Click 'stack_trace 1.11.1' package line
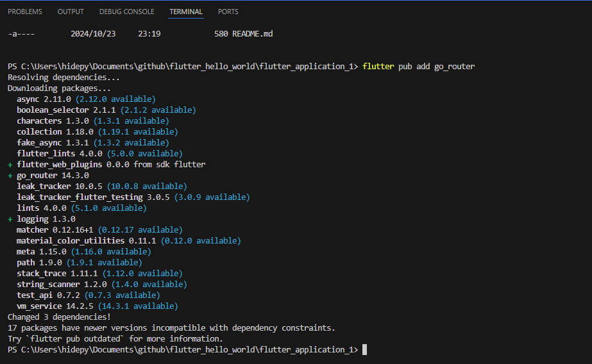592x364 pixels. (99, 274)
